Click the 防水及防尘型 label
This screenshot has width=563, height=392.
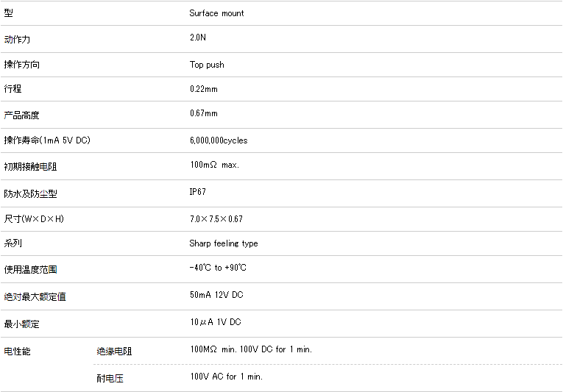[x=30, y=194]
